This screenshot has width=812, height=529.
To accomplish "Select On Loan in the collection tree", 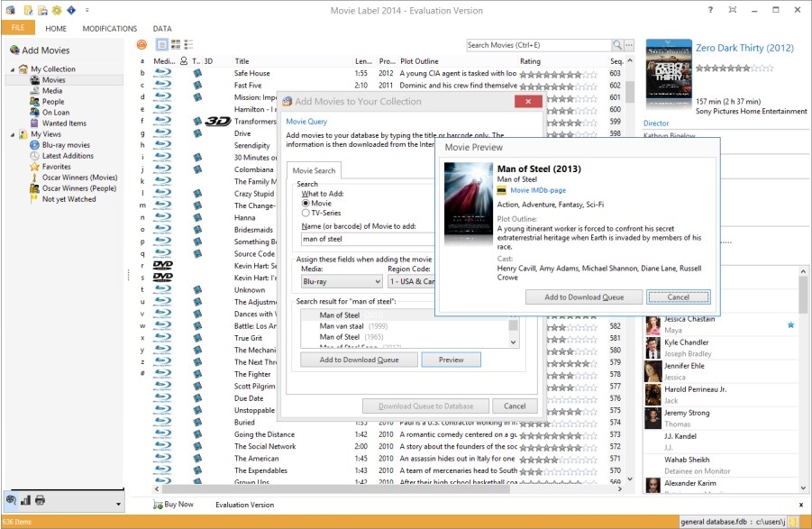I will coord(56,113).
